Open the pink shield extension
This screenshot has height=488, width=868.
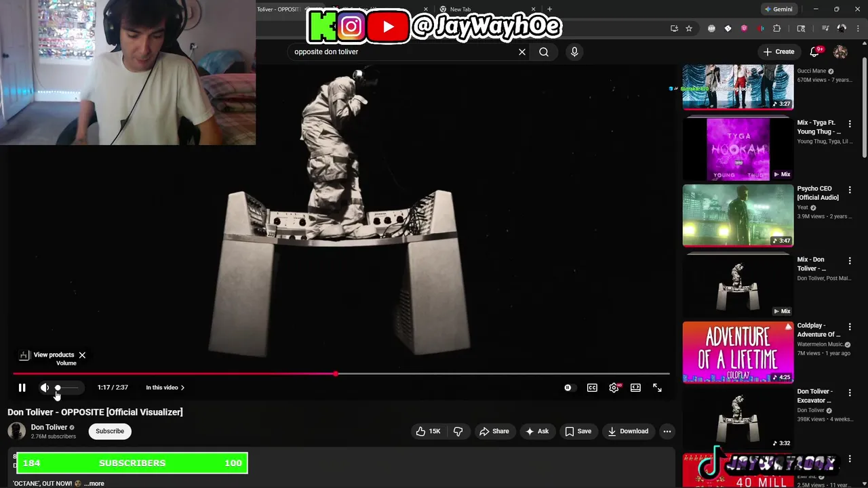(x=744, y=28)
